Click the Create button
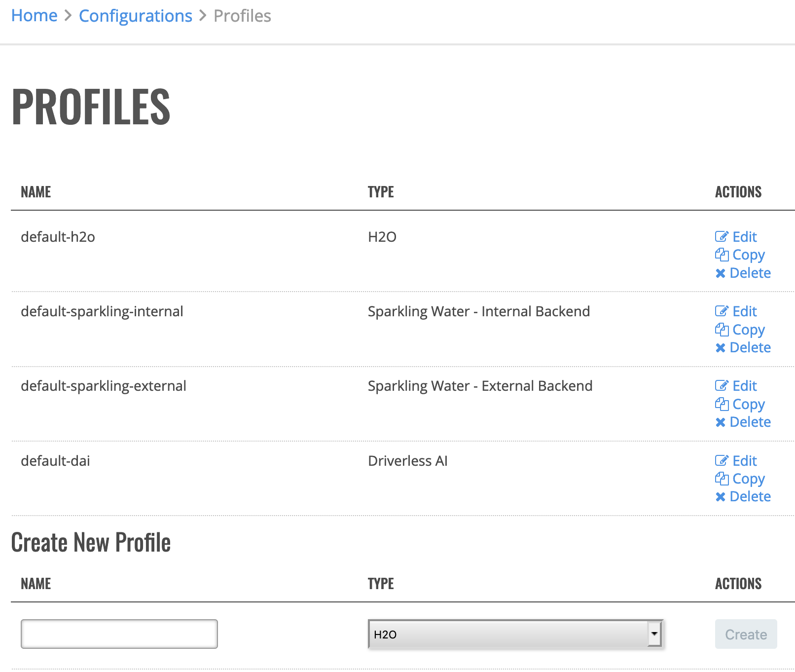The image size is (795, 672). pyautogui.click(x=746, y=634)
